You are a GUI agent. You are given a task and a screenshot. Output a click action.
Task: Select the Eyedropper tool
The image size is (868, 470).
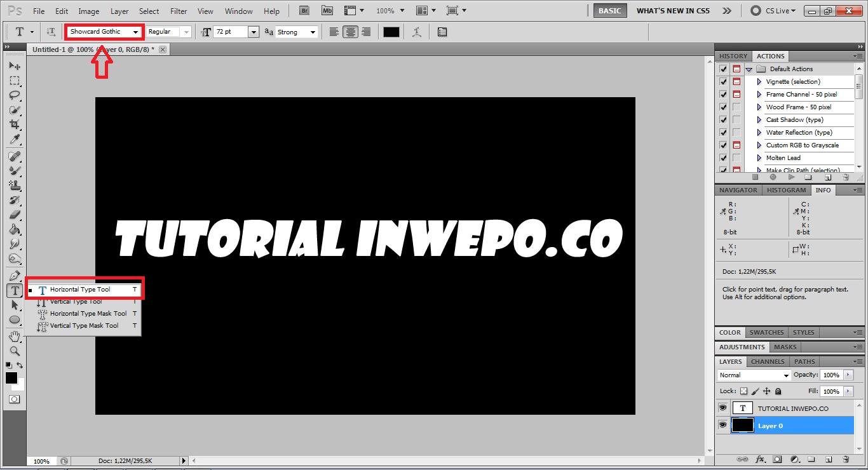[x=14, y=140]
